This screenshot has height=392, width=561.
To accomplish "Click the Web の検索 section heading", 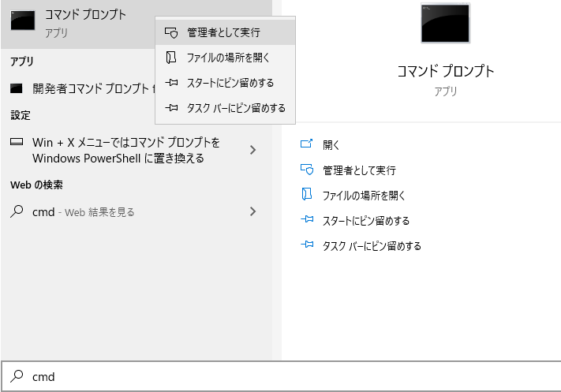I will [x=36, y=185].
